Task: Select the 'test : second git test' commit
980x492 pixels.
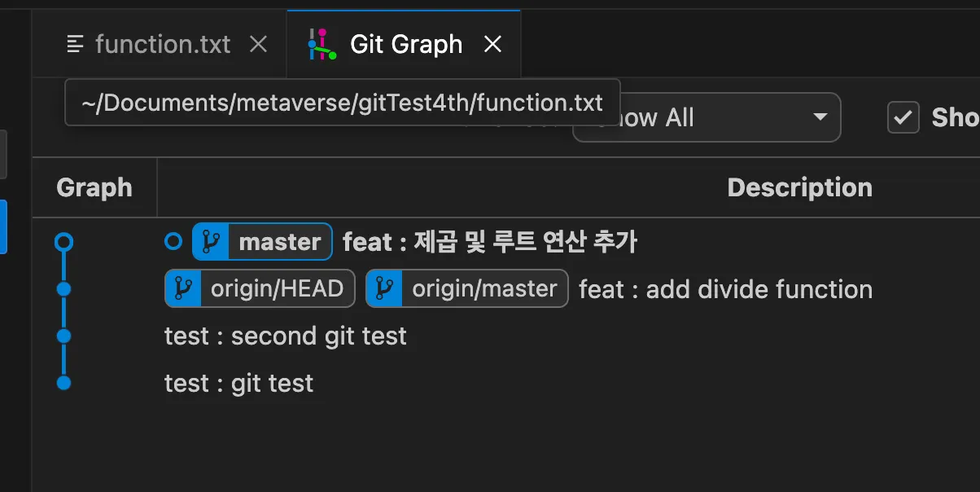Action: click(286, 336)
